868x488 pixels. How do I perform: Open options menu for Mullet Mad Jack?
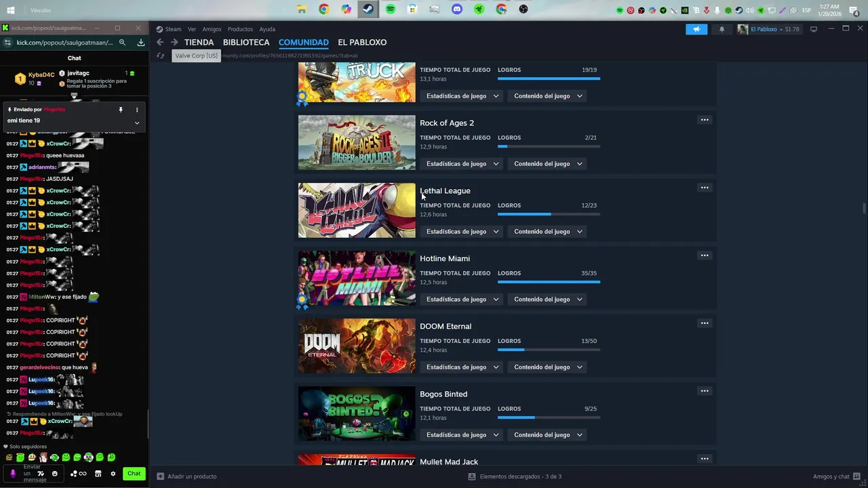705,459
